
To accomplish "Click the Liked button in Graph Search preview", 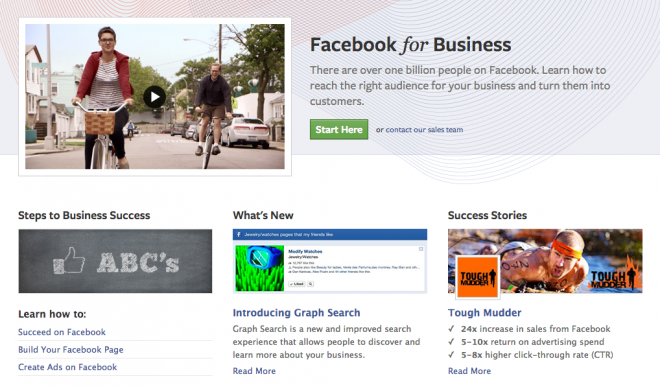I will 297,284.
